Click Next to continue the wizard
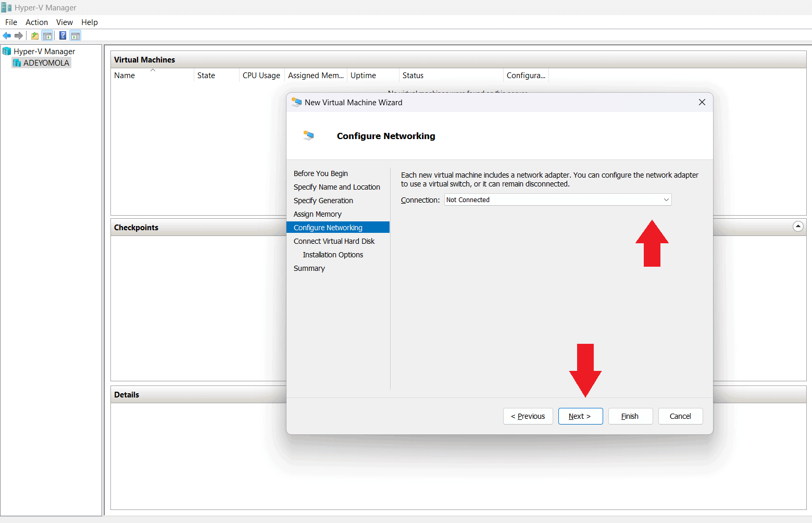Screen dimensions: 812x523 pos(581,416)
